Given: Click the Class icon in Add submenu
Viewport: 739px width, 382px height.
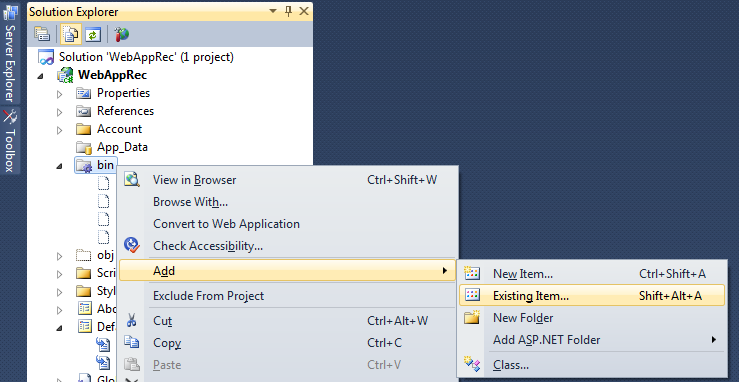Looking at the screenshot, I should pyautogui.click(x=472, y=365).
